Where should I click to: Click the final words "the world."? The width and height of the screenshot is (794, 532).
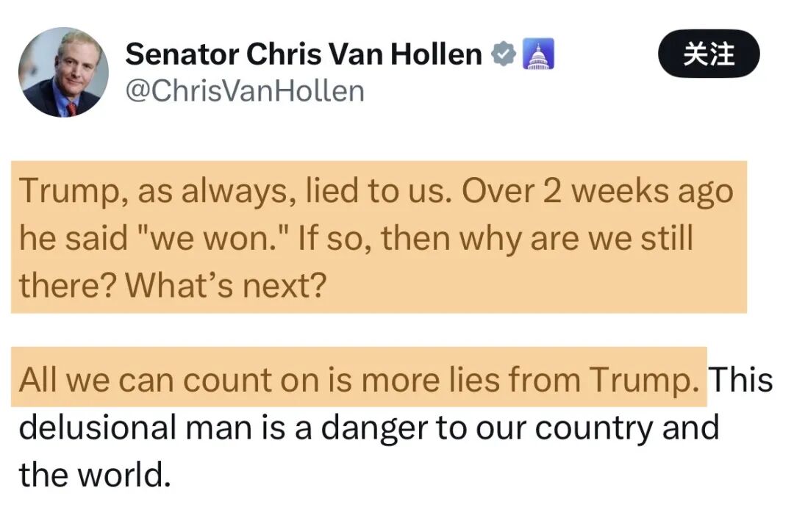(95, 475)
